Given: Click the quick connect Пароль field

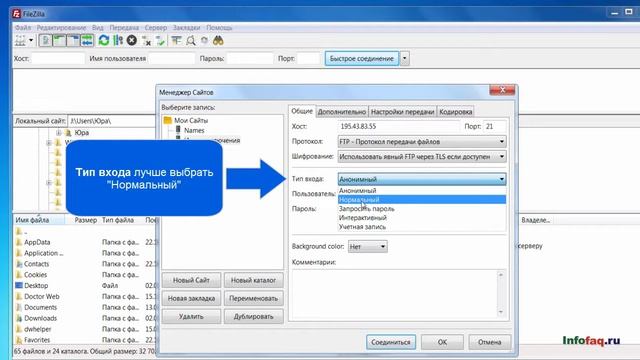Looking at the screenshot, I should (x=250, y=58).
